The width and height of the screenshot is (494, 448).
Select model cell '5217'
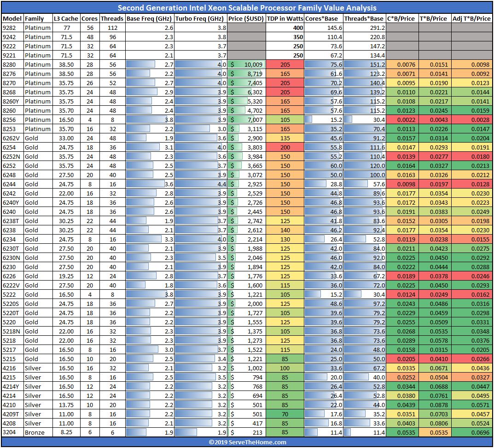12,350
